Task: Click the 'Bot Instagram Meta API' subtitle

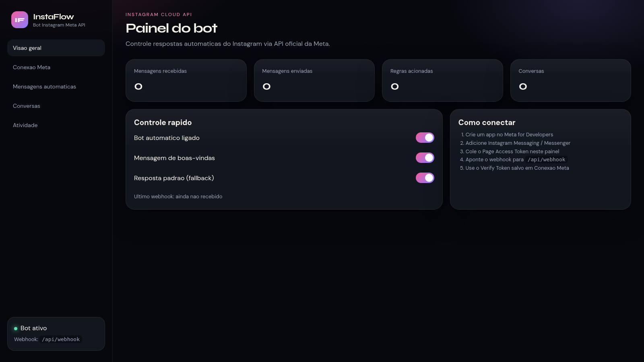Action: pos(59,25)
